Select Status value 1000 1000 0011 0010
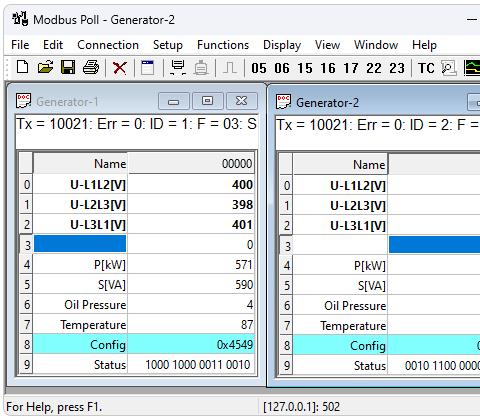The image size is (480, 420). click(191, 364)
